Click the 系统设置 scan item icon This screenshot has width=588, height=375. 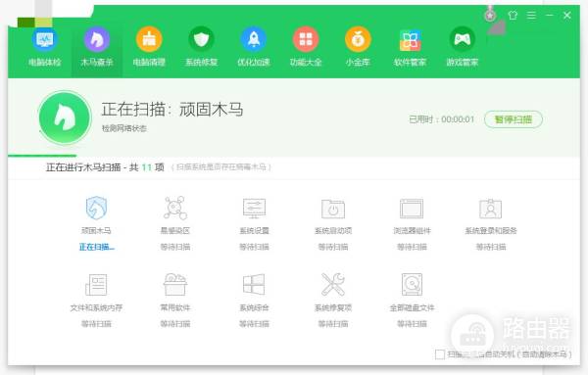click(254, 209)
